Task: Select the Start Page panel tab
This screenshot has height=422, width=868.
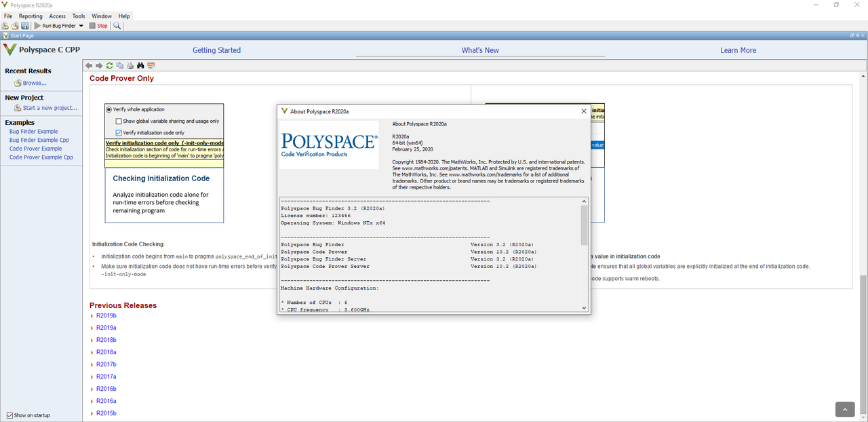Action: tap(18, 35)
